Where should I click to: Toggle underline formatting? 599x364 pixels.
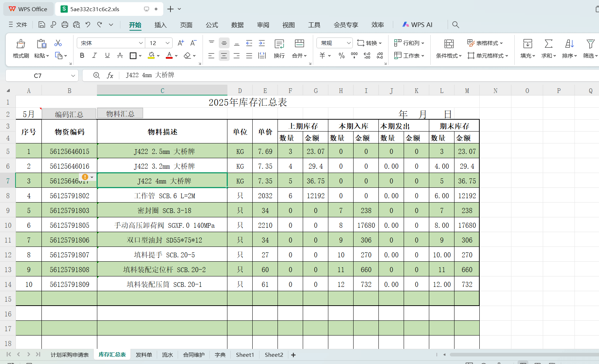107,56
